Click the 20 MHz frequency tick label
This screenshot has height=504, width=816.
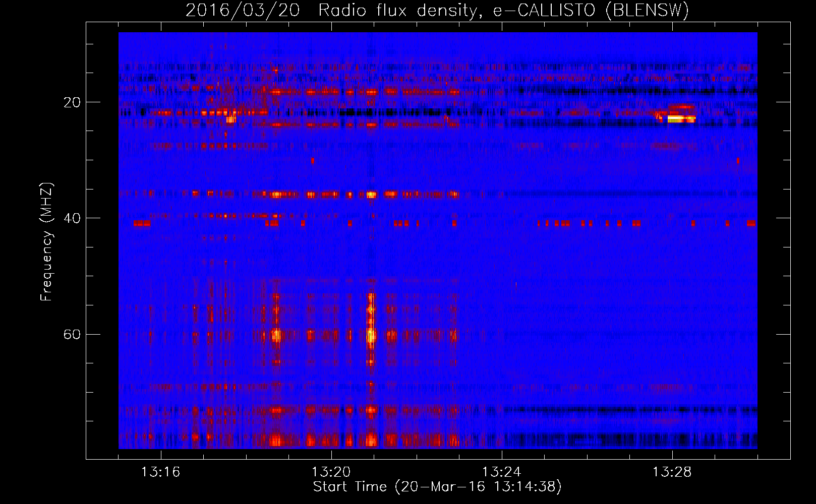pyautogui.click(x=72, y=102)
